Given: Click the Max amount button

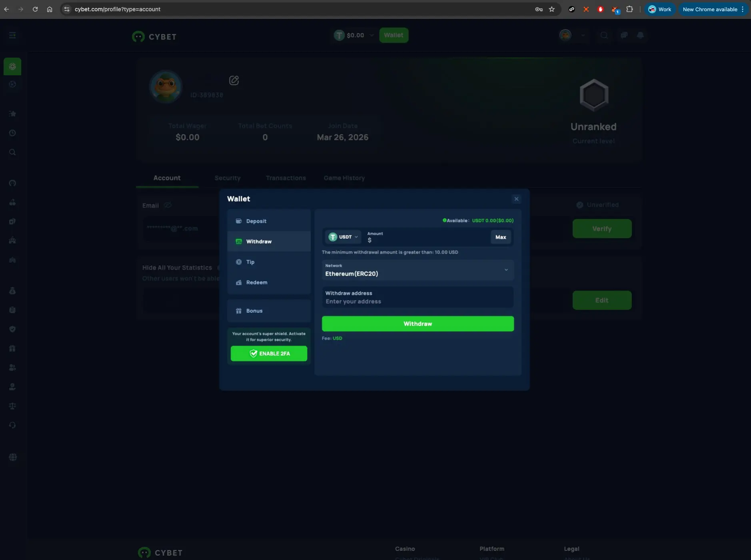Looking at the screenshot, I should click(x=501, y=237).
